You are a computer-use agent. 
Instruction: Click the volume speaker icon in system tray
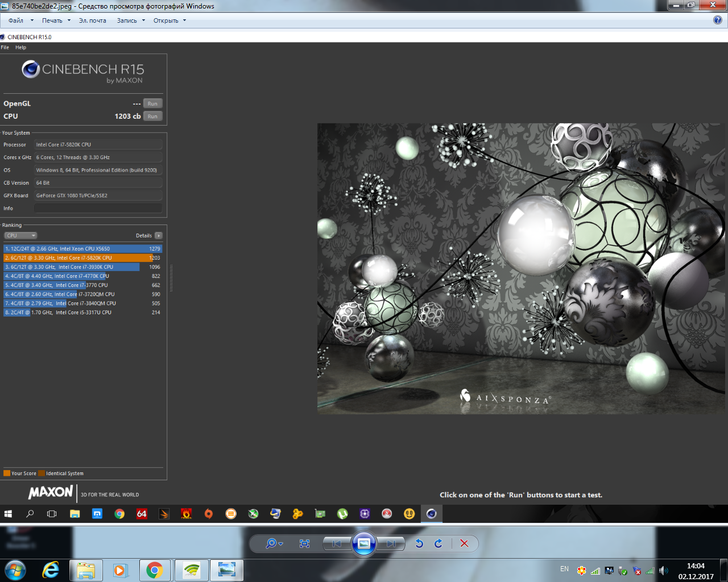pyautogui.click(x=663, y=571)
